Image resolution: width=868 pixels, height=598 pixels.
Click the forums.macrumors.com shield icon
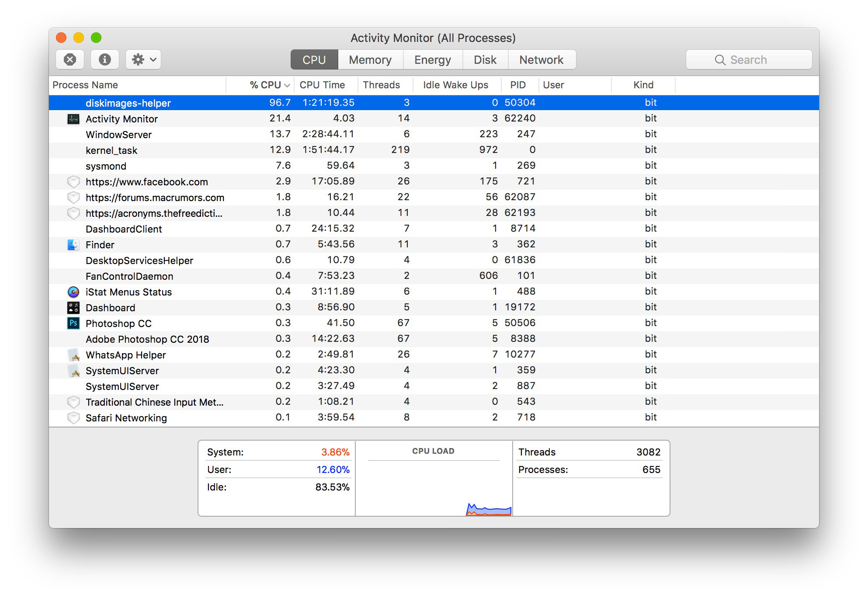[x=73, y=198]
